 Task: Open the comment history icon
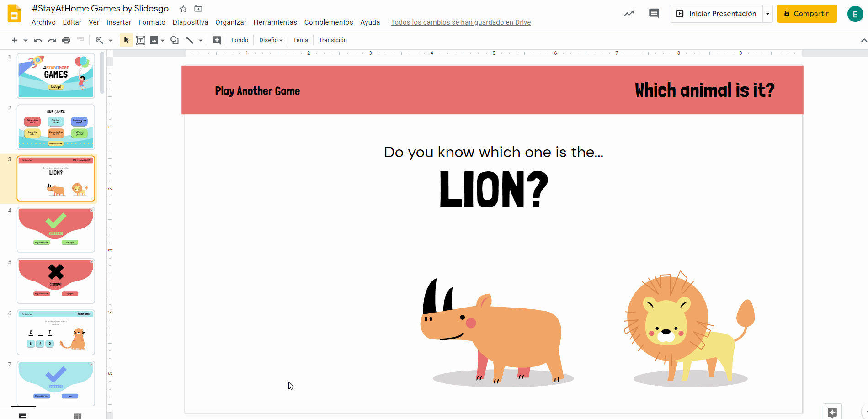[654, 14]
